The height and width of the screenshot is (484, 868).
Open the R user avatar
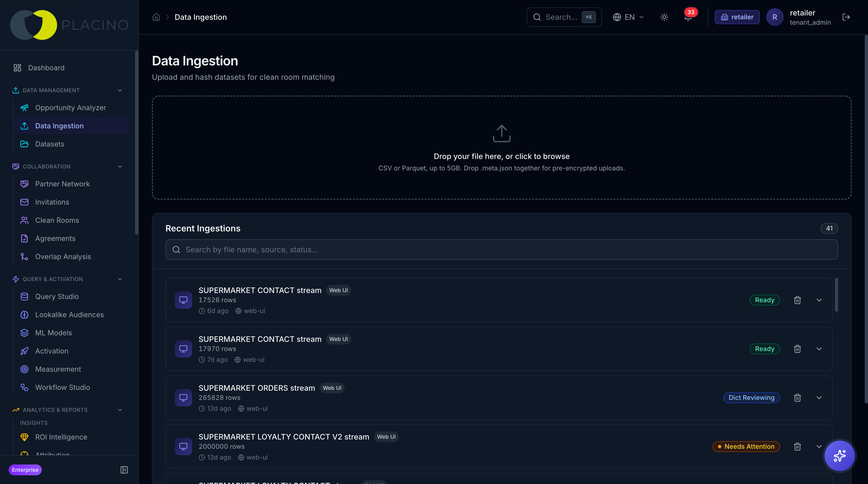click(x=774, y=17)
